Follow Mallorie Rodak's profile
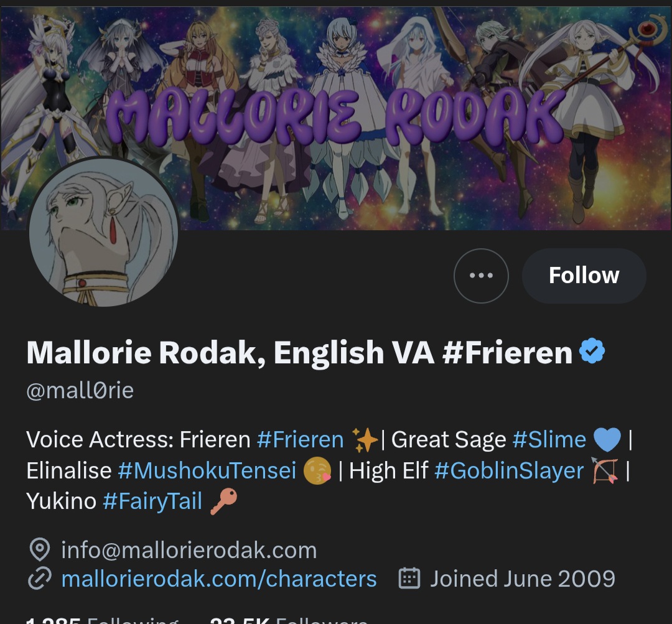672x624 pixels. (x=584, y=276)
